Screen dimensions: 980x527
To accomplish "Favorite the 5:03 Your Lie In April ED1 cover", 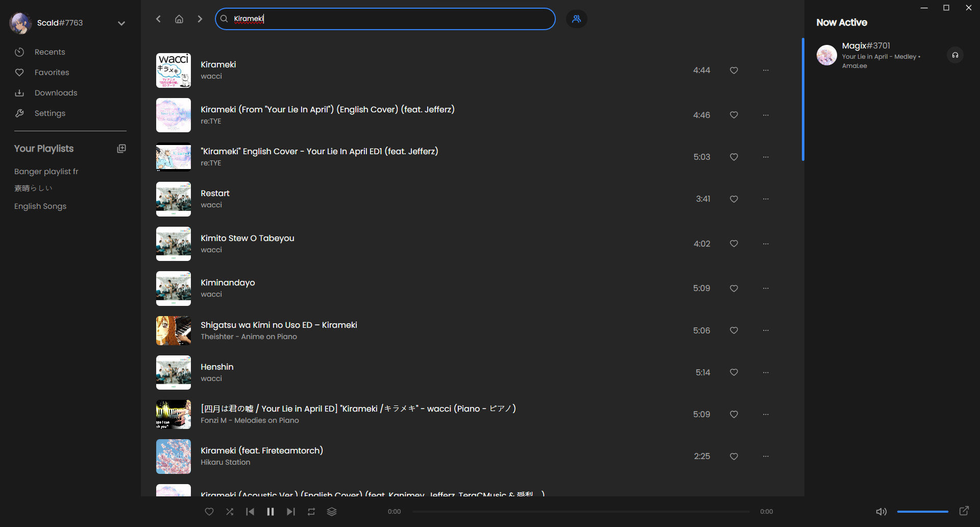I will pyautogui.click(x=734, y=157).
